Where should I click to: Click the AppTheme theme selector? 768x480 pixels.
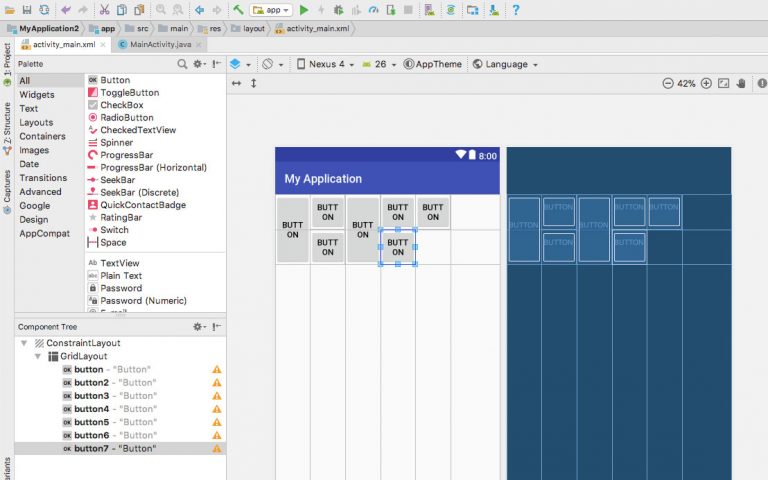[x=432, y=64]
